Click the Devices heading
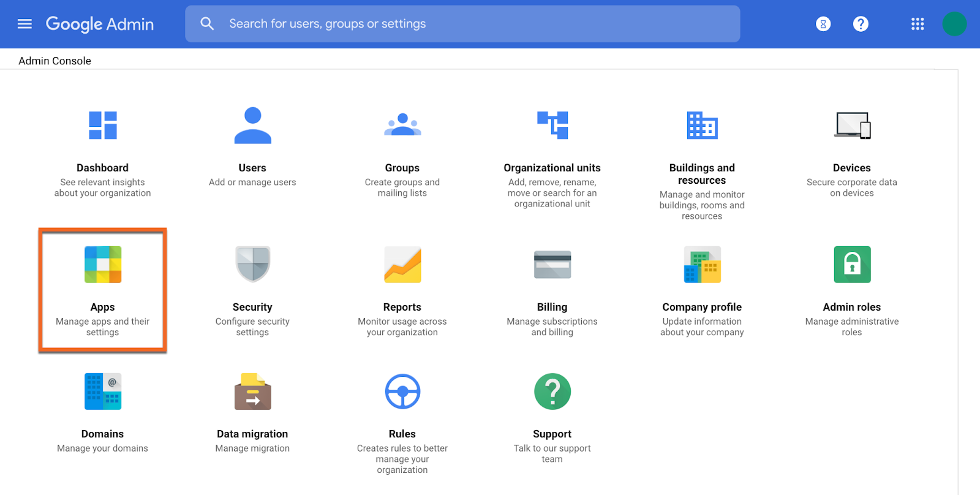 (x=851, y=168)
